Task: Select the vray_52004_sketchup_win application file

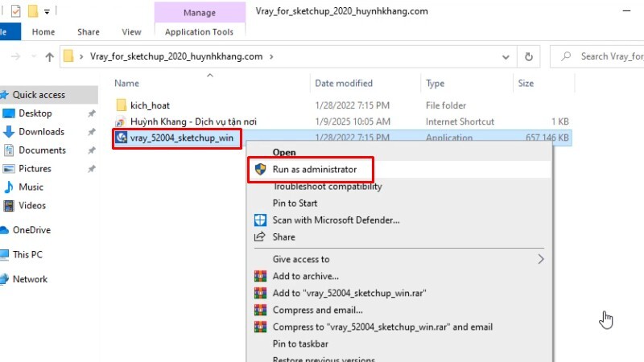Action: point(182,138)
